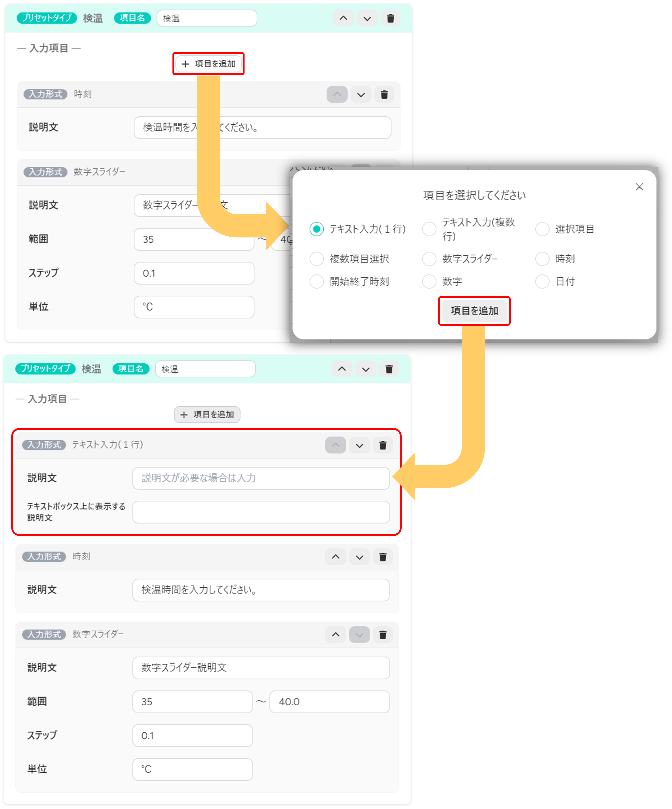The height and width of the screenshot is (809, 672).
Task: Delete the 数字スライダー item in bottom panel
Action: click(383, 635)
